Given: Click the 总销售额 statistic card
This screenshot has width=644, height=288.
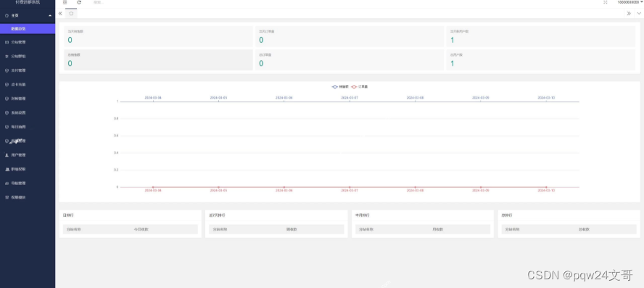Looking at the screenshot, I should 158,60.
